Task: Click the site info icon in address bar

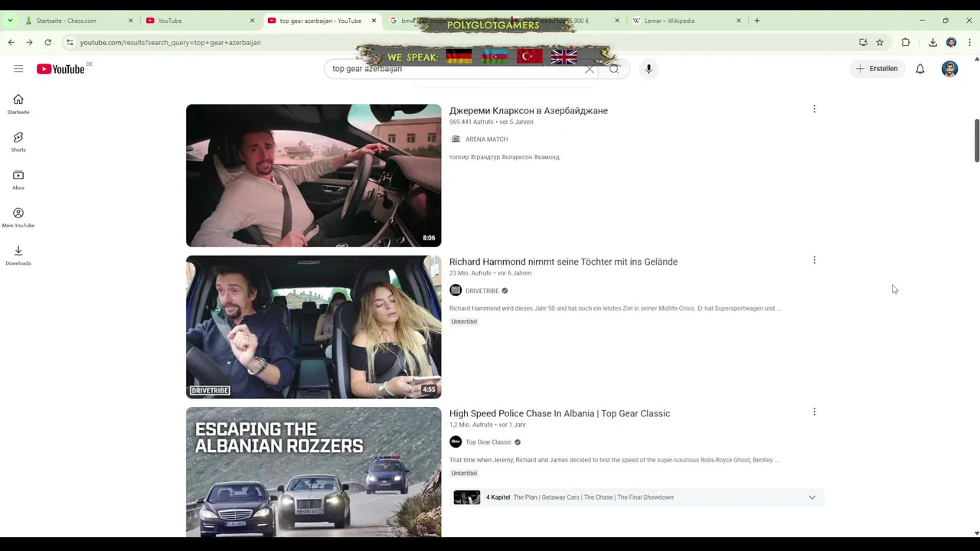Action: point(70,42)
